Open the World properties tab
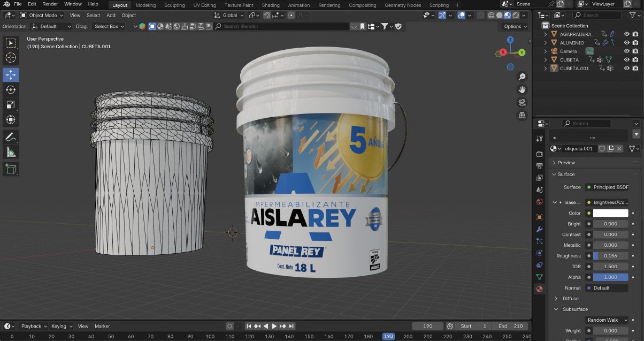The height and width of the screenshot is (341, 644). (x=540, y=202)
